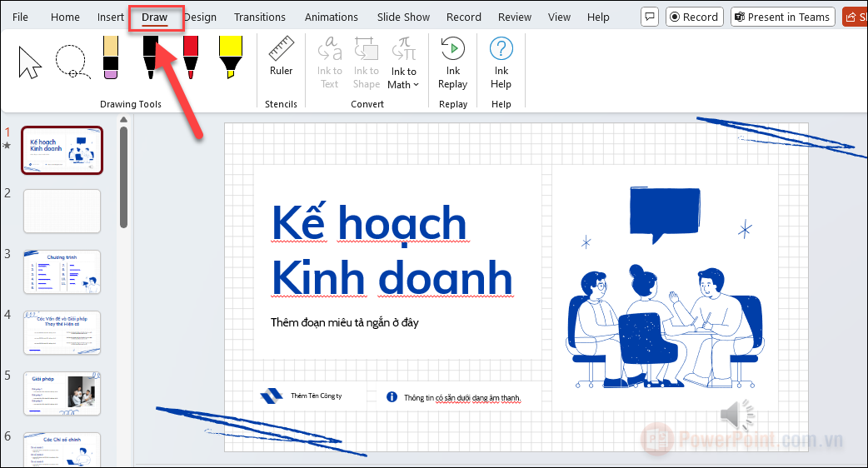Select slide 1 thumbnail
The width and height of the screenshot is (868, 468).
tap(62, 151)
